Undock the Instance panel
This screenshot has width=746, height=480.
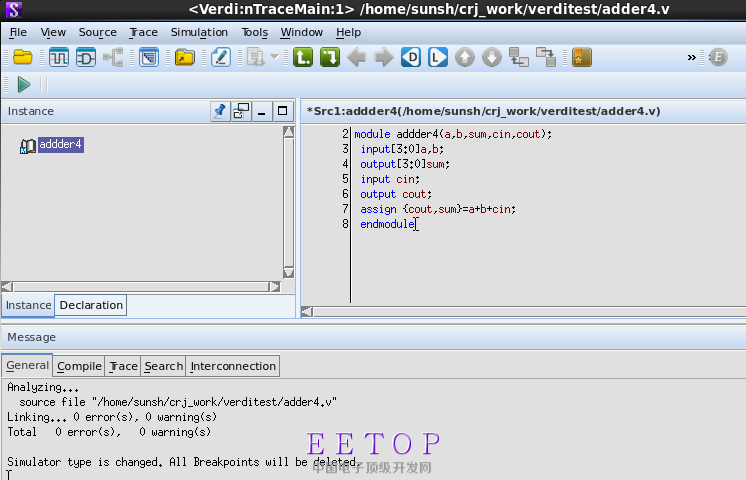[241, 111]
